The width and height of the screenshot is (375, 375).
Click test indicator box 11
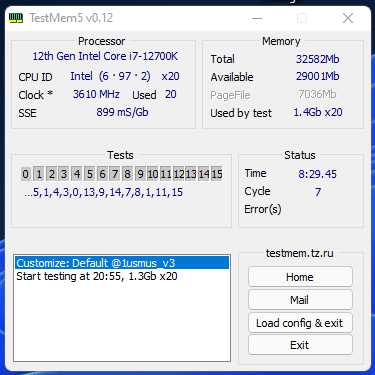[166, 174]
